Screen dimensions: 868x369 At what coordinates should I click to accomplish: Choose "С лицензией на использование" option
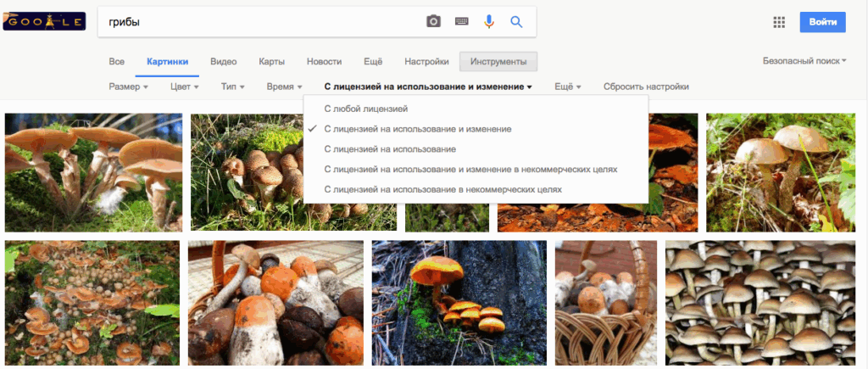point(389,149)
